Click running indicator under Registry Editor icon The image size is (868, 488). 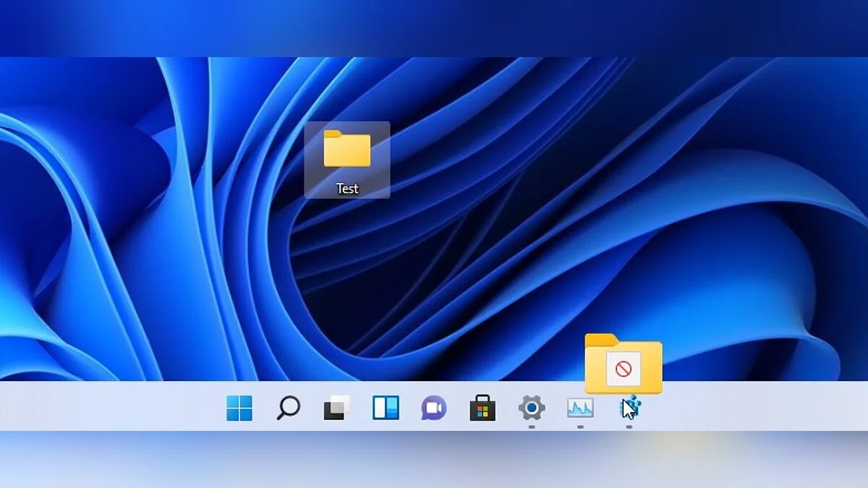629,427
